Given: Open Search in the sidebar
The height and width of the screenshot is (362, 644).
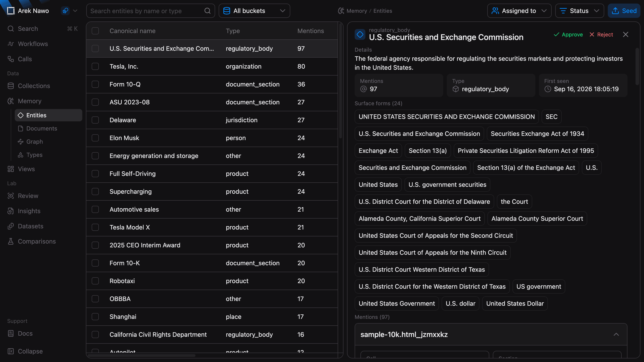Looking at the screenshot, I should point(42,29).
